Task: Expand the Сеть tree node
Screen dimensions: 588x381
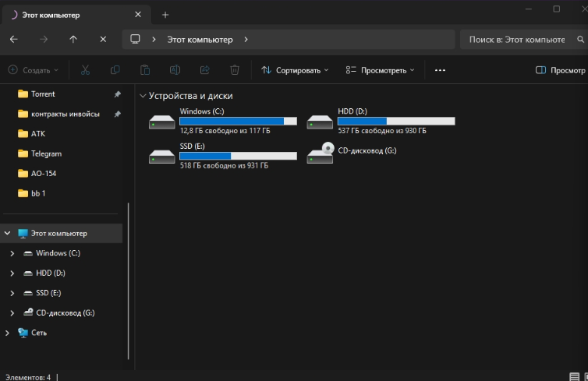Action: point(8,333)
